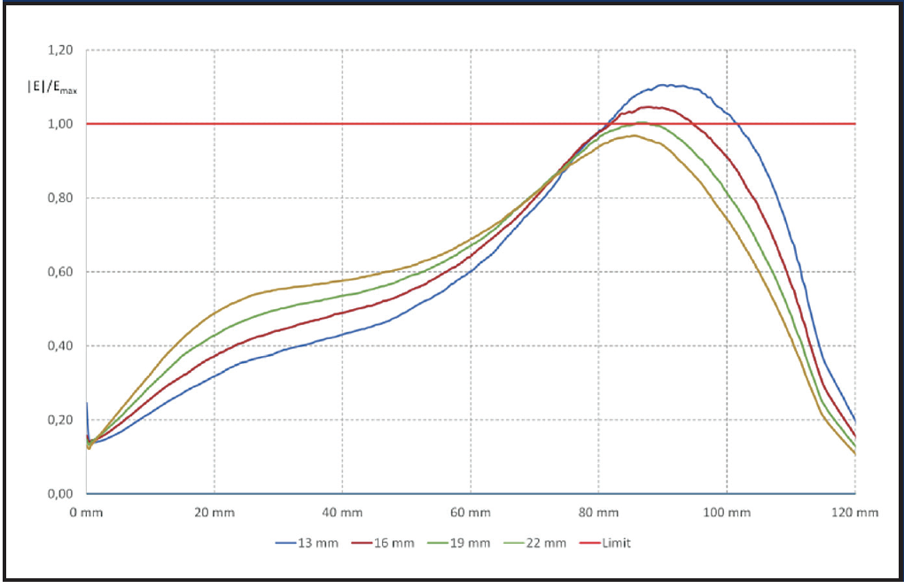904x588 pixels.
Task: Click the peak of the dark red 16 mm curve
Action: pos(649,106)
